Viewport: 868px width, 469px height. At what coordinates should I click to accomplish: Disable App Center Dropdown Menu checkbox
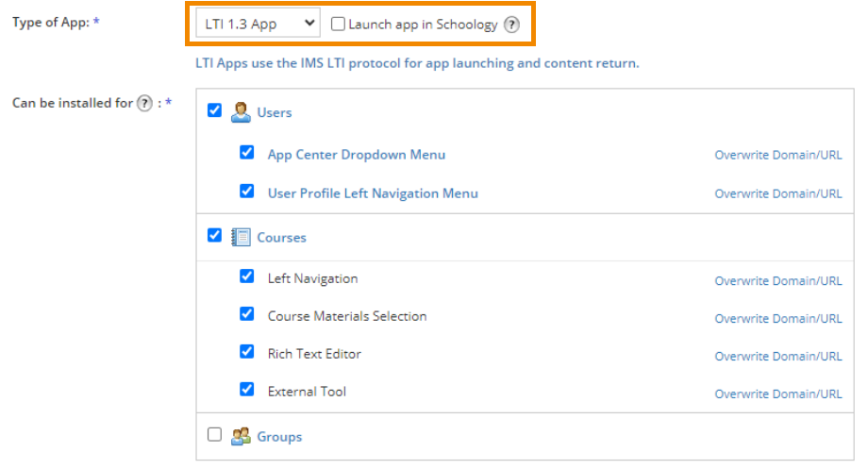(x=247, y=153)
